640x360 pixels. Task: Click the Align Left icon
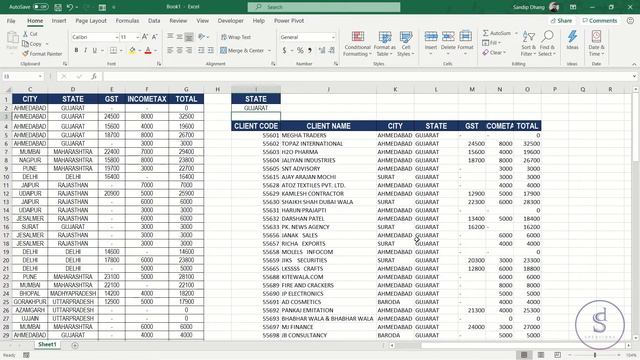click(170, 50)
